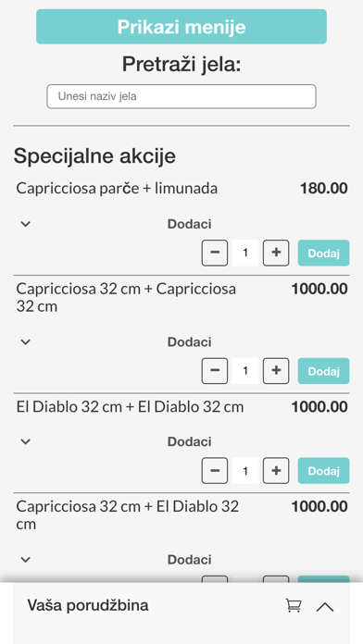Focus the Unesi naziv jela search field
The image size is (363, 644).
point(181,96)
